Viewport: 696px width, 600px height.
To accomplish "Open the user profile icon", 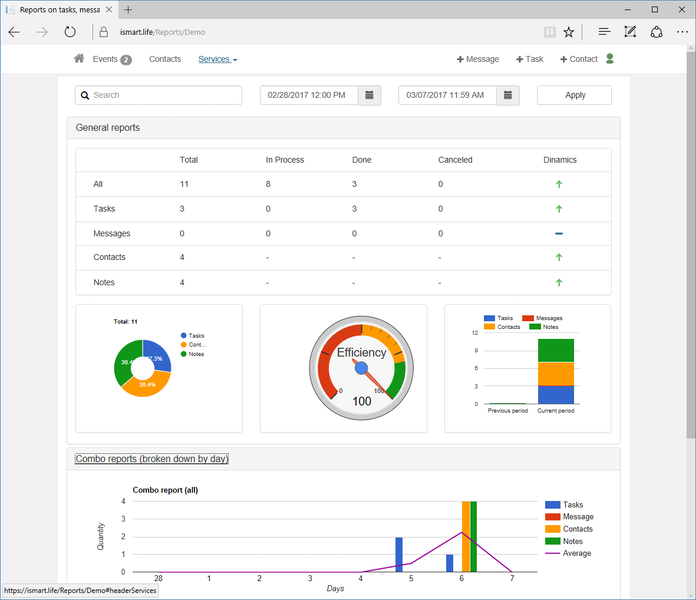I will click(610, 59).
